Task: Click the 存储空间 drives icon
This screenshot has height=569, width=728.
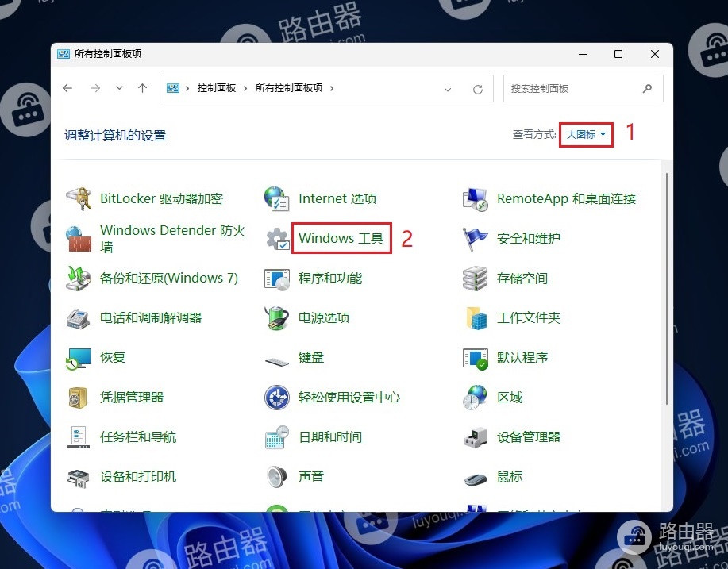Action: pyautogui.click(x=475, y=279)
